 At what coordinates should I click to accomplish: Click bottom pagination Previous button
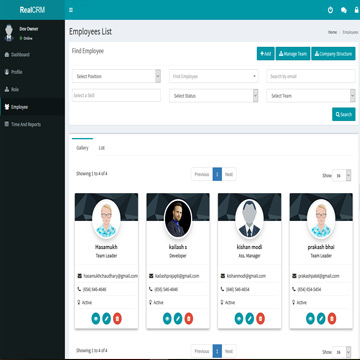click(x=202, y=351)
